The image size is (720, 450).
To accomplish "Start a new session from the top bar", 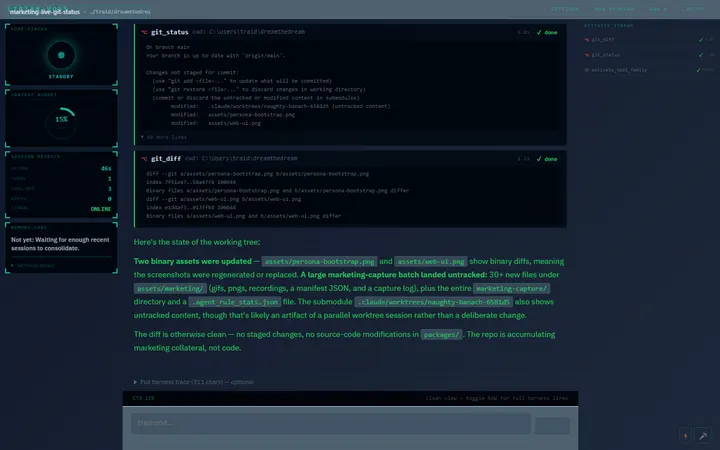I will tap(614, 9).
